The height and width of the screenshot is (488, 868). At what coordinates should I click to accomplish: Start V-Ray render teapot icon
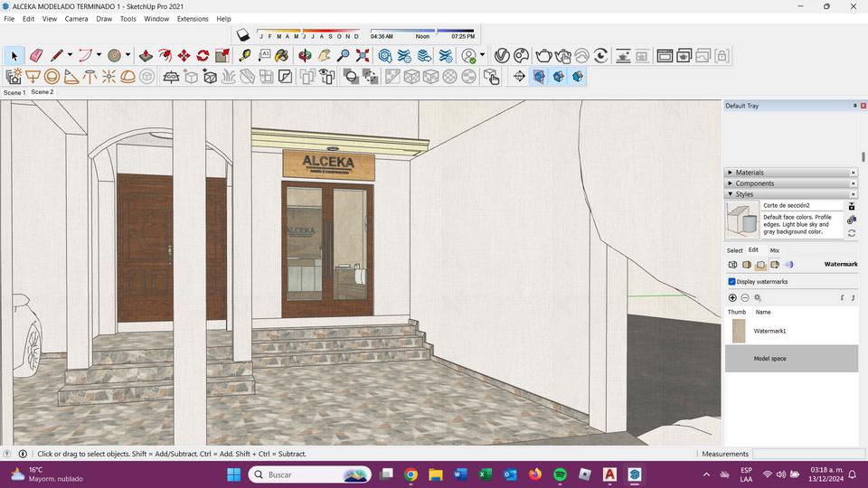click(x=542, y=56)
